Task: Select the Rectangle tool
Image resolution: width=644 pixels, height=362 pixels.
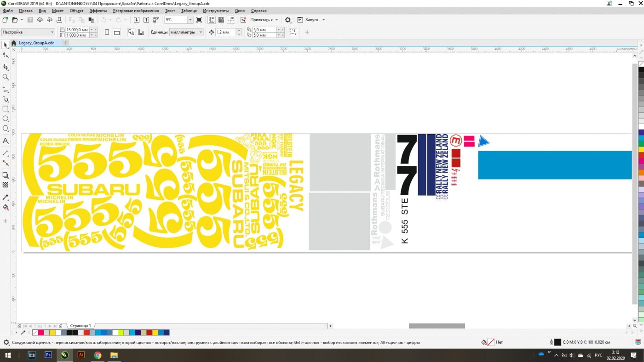Action: (6, 109)
